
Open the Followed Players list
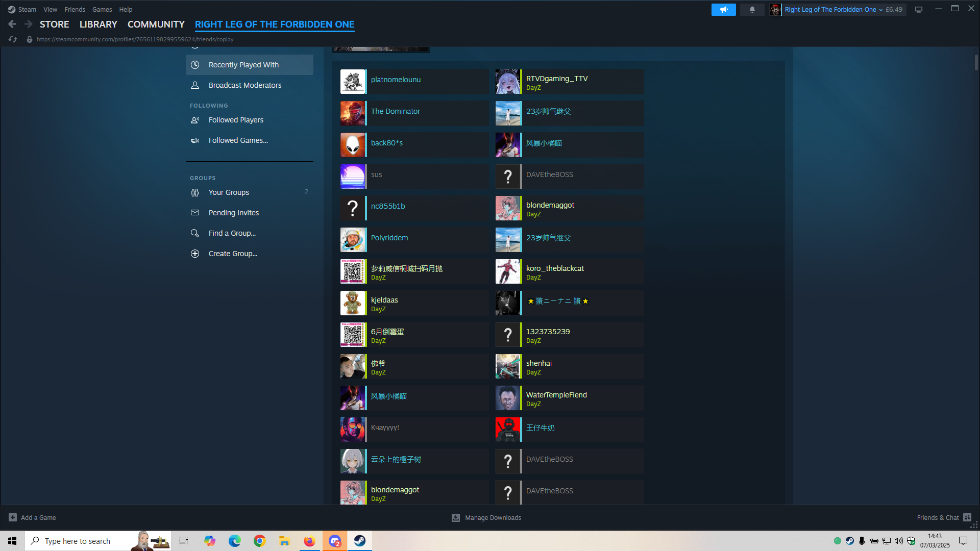[x=250, y=120]
